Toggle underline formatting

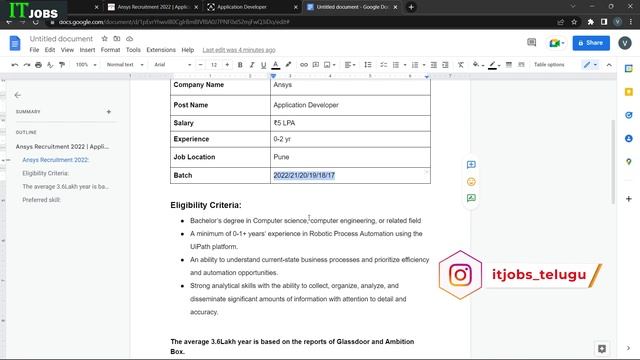pos(263,64)
